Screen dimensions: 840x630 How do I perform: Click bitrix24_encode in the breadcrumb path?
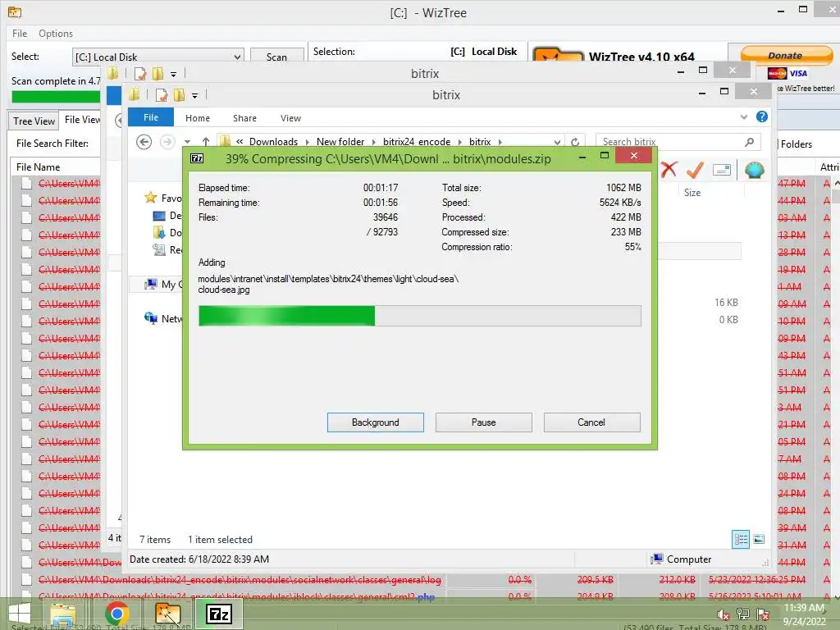(x=416, y=142)
